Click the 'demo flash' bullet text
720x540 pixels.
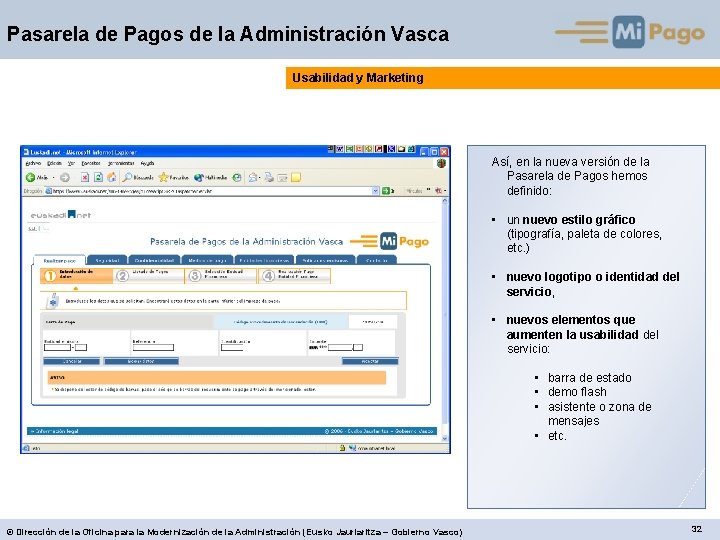coord(577,392)
